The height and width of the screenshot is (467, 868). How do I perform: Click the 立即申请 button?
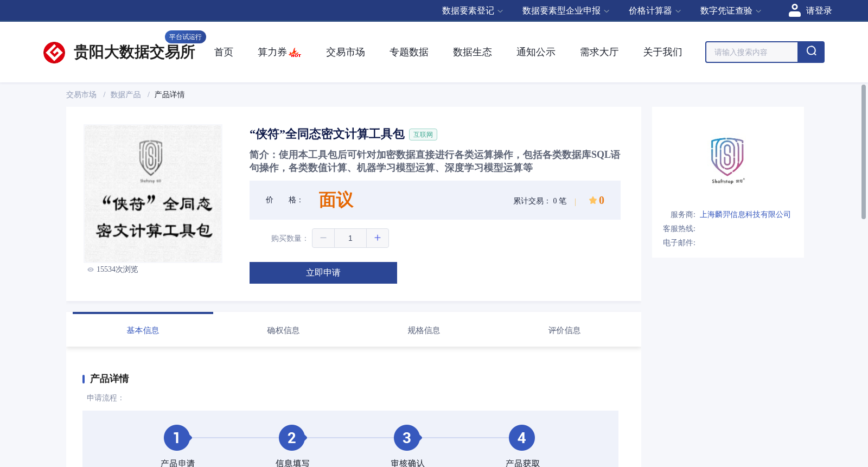[323, 273]
